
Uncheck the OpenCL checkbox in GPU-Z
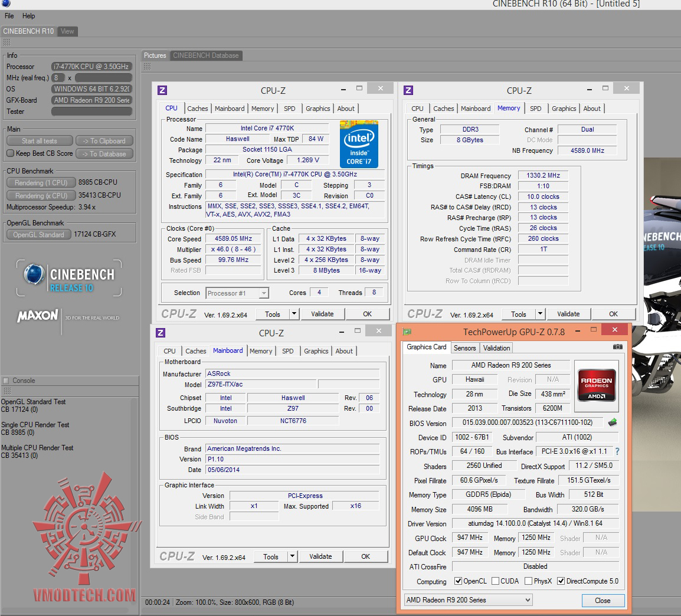[458, 581]
